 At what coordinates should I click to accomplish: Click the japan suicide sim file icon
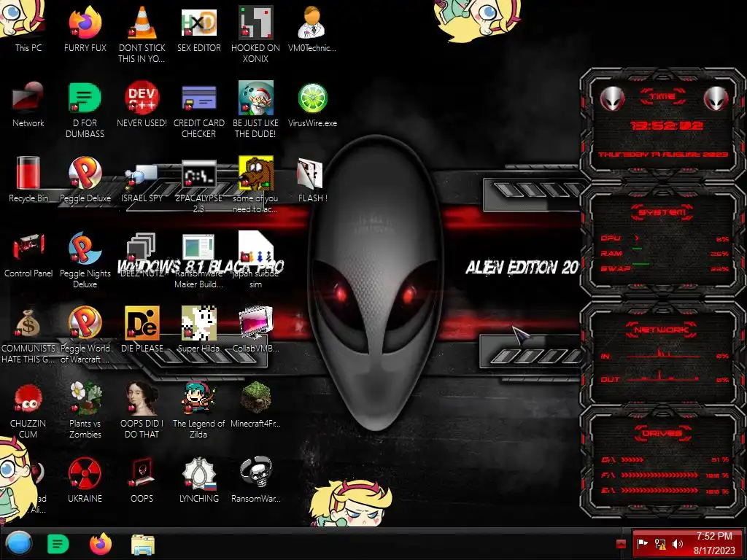click(x=255, y=260)
